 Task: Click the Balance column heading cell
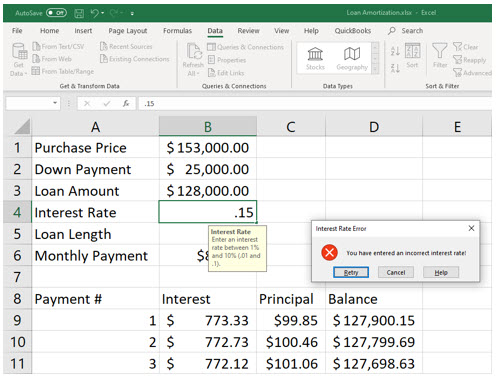[x=374, y=299]
